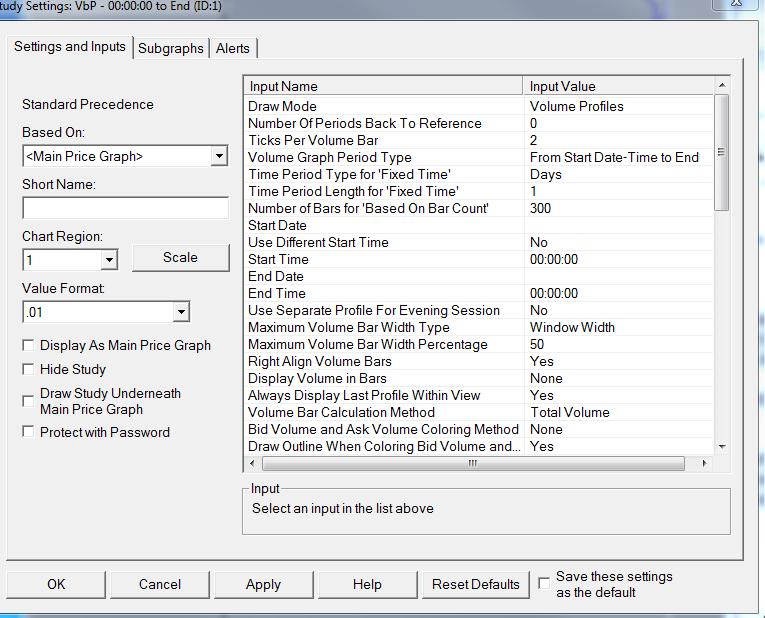
Task: Select the Draw Mode input row
Action: 479,106
